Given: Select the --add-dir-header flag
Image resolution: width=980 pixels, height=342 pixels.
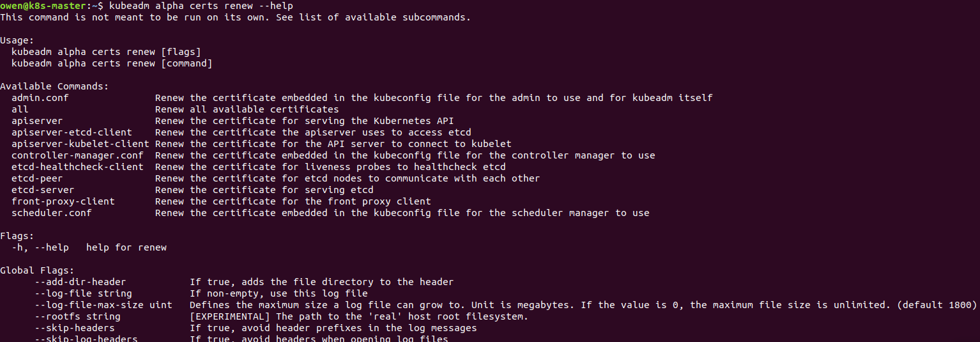Looking at the screenshot, I should pyautogui.click(x=80, y=282).
